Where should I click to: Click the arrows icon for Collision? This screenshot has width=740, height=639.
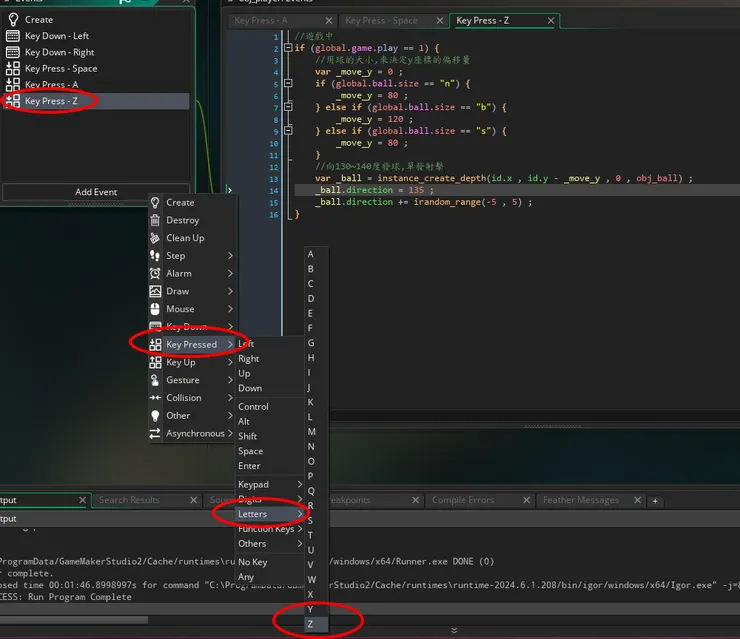(155, 398)
